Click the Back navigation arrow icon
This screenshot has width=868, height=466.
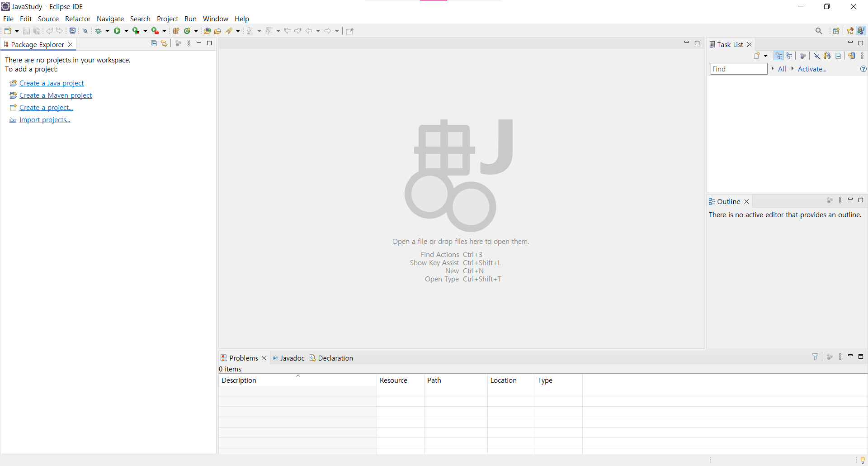(x=309, y=31)
